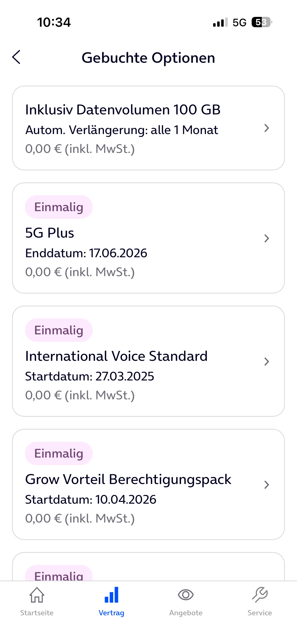Image resolution: width=297 pixels, height=644 pixels.
Task: Tap Einmalig badge on Grow Vorteil card
Action: (59, 454)
